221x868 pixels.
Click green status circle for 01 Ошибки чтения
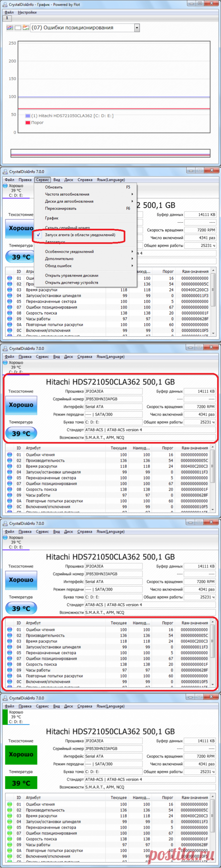pyautogui.click(x=9, y=804)
